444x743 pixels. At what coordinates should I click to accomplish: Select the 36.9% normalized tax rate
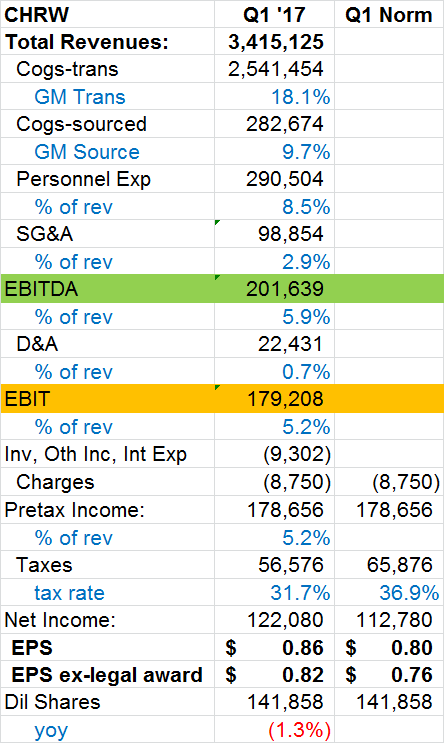[x=409, y=593]
